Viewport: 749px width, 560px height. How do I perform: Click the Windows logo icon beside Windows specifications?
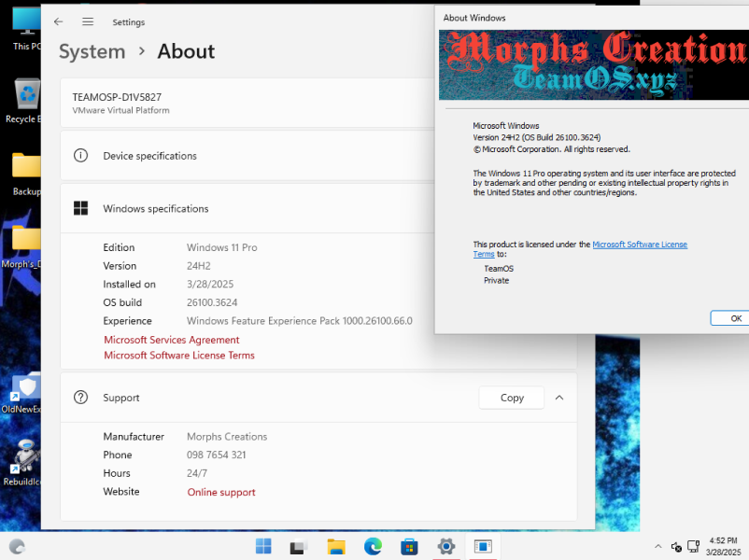(80, 208)
